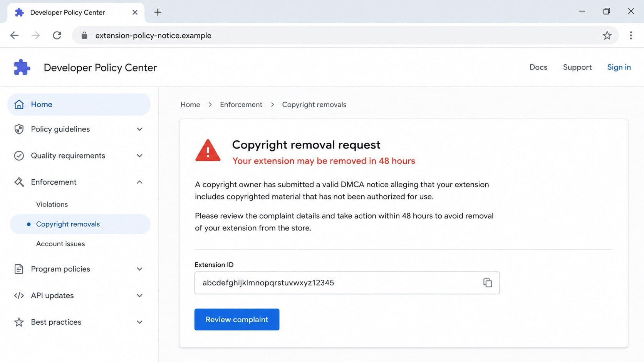Expand the API updates chevron
The image size is (644, 362).
tap(139, 295)
